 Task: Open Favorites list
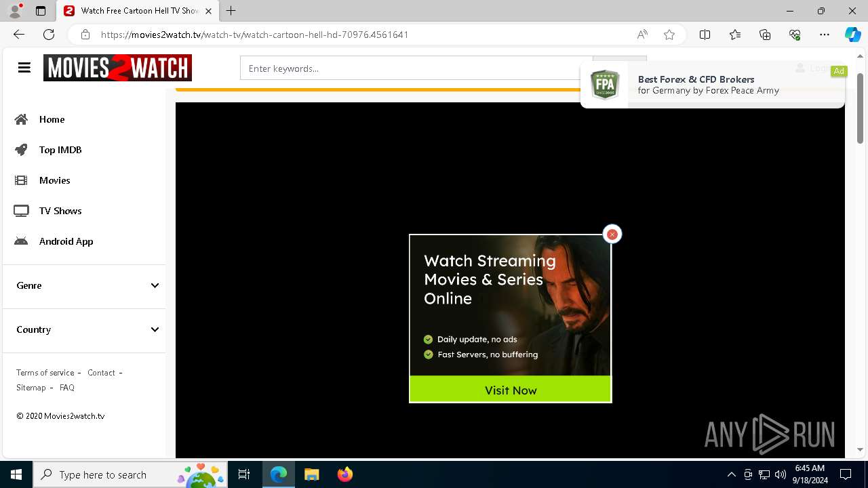[735, 35]
